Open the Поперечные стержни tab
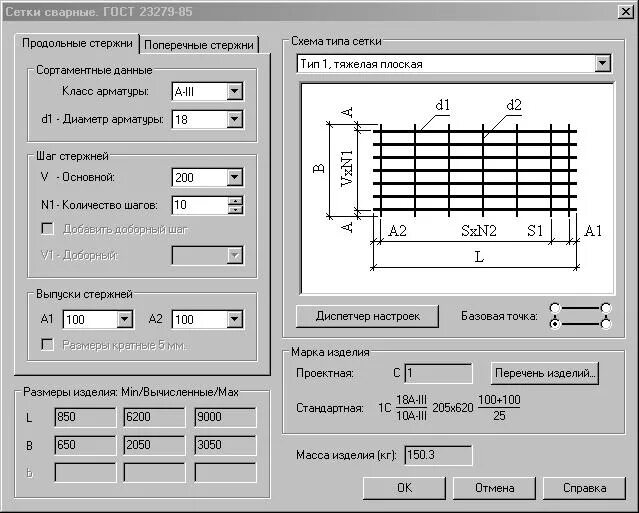639x513 pixels. pyautogui.click(x=199, y=44)
